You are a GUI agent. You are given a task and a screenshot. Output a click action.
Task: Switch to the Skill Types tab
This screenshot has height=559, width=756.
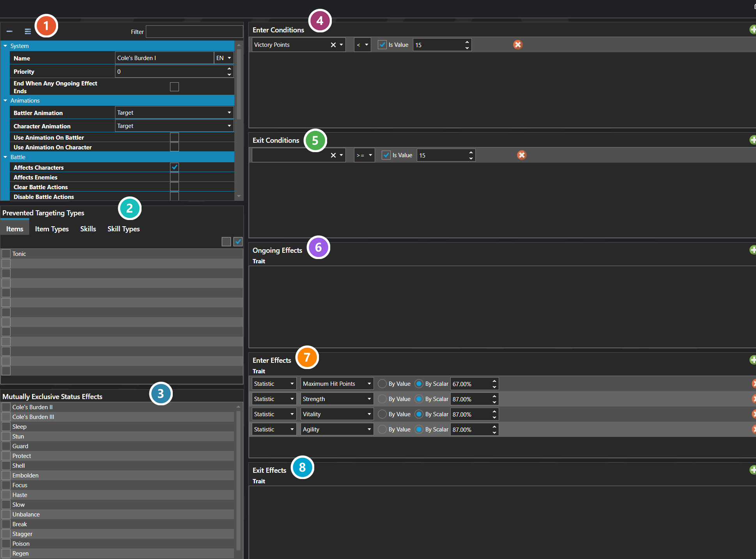coord(124,229)
